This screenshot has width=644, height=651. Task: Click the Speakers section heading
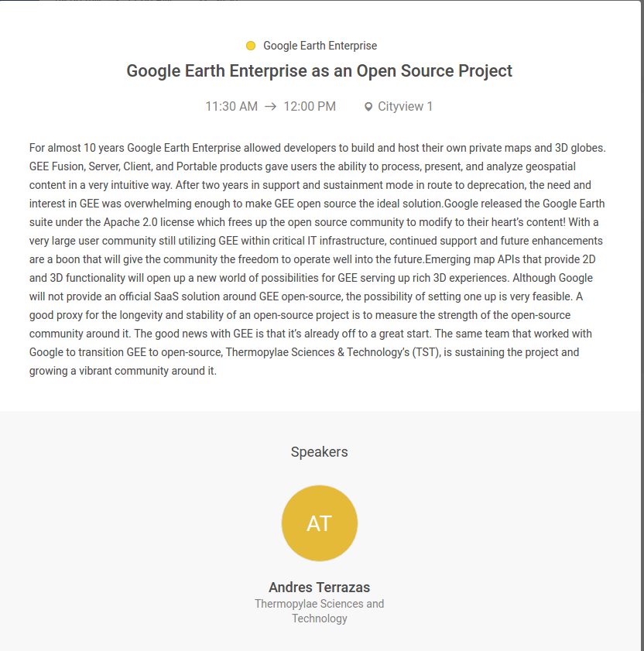click(320, 452)
